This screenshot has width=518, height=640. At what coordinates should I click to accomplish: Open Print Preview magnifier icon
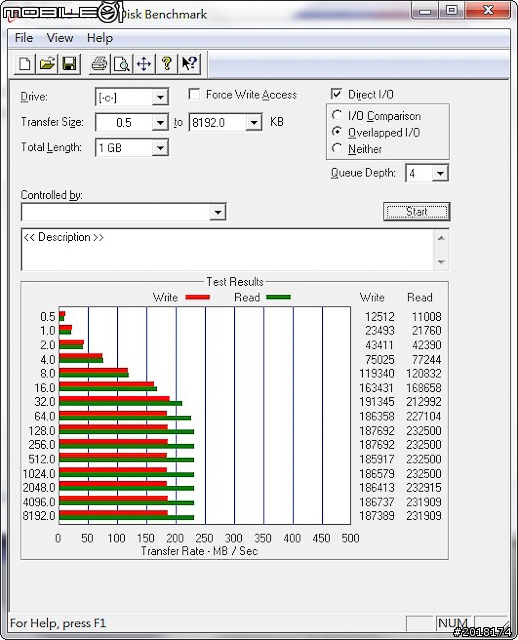122,64
